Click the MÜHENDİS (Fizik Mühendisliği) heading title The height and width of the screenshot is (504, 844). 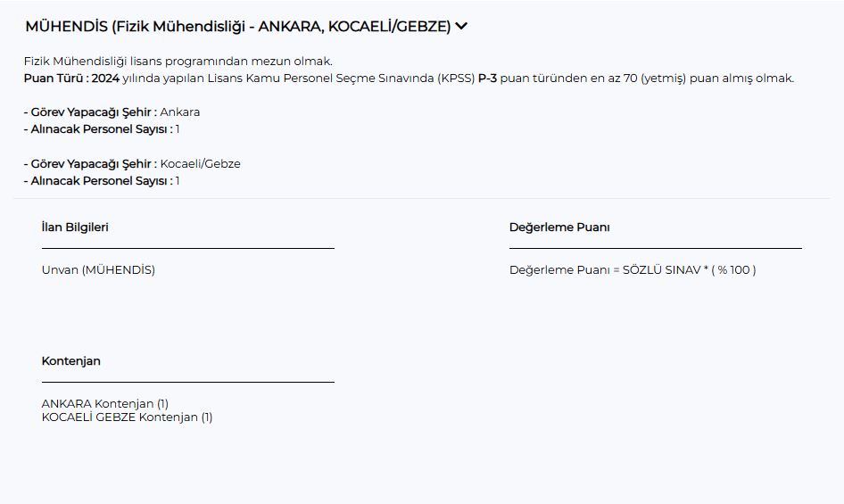tap(237, 27)
